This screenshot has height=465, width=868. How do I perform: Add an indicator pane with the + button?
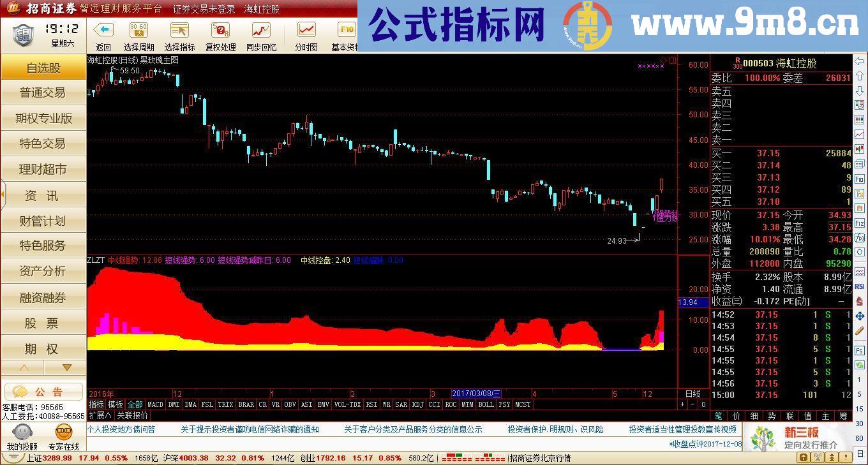684,404
